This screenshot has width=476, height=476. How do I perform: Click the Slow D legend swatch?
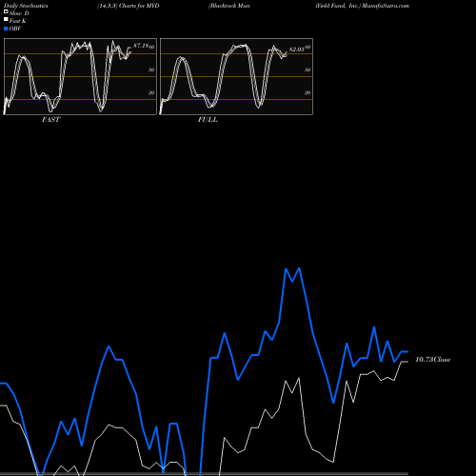pyautogui.click(x=6, y=11)
